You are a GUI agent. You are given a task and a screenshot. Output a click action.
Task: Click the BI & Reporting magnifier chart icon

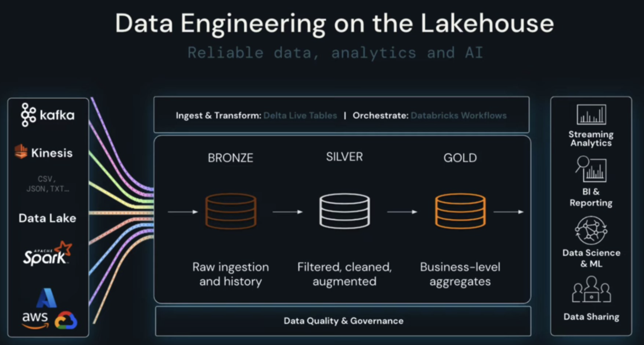pos(591,169)
